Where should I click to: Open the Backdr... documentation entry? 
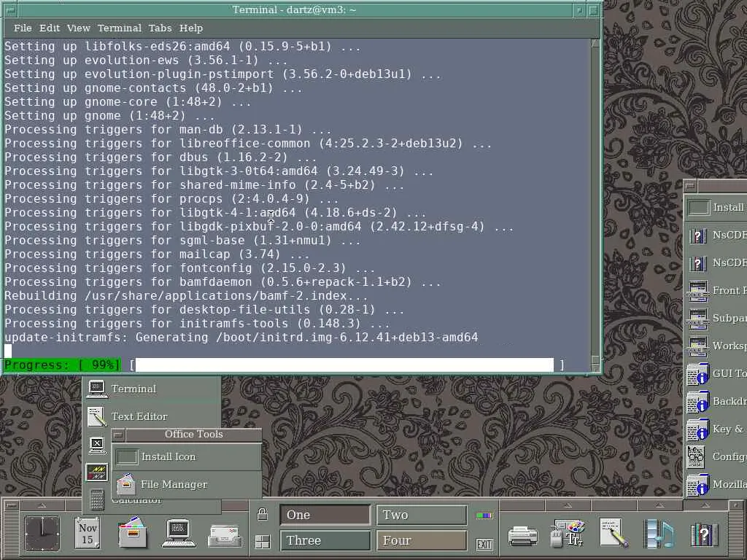pos(716,401)
